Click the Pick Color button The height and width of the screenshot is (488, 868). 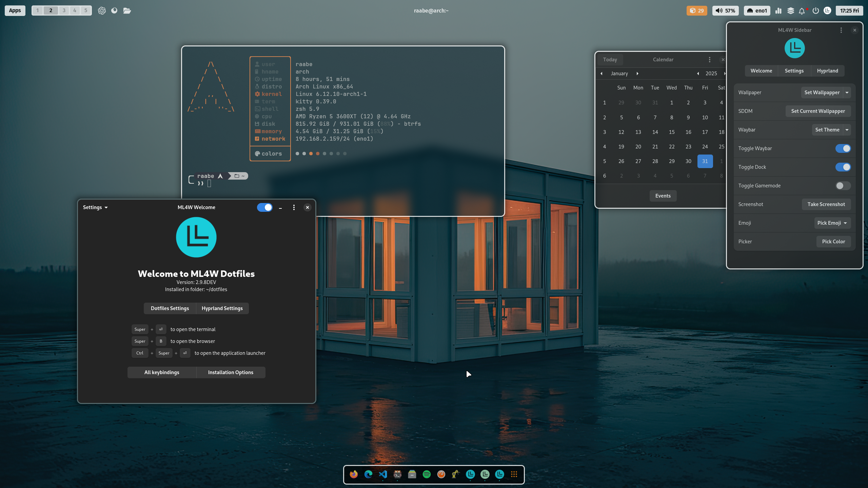(x=833, y=242)
